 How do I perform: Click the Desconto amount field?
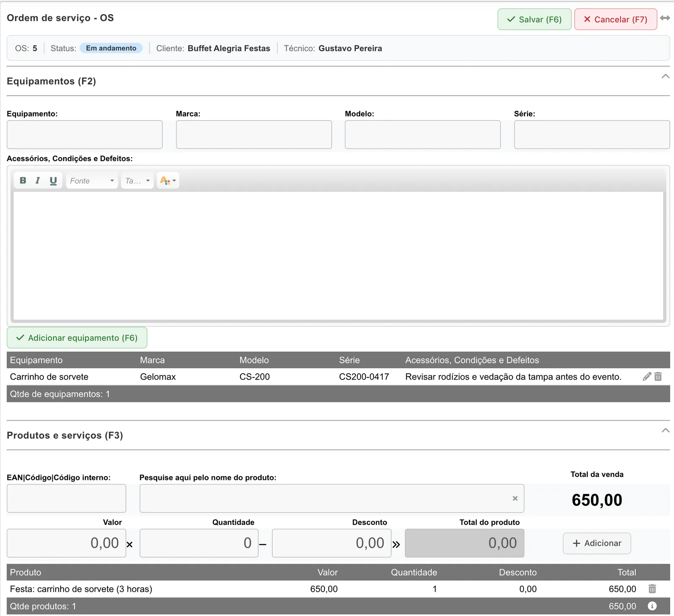tap(332, 543)
